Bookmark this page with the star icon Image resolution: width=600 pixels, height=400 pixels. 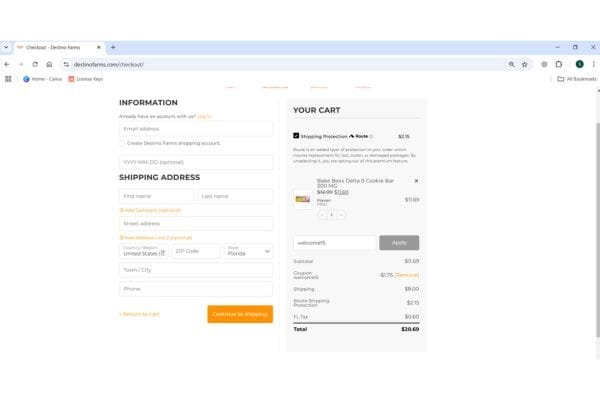[x=524, y=64]
